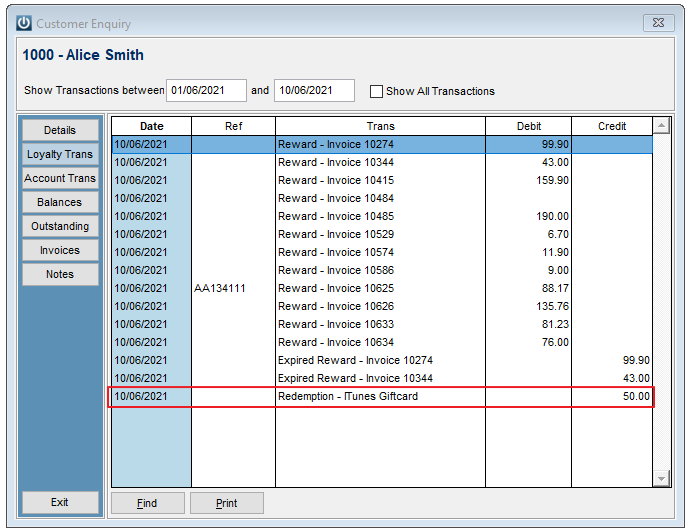Edit the start date field 01/06/2021

[x=206, y=91]
